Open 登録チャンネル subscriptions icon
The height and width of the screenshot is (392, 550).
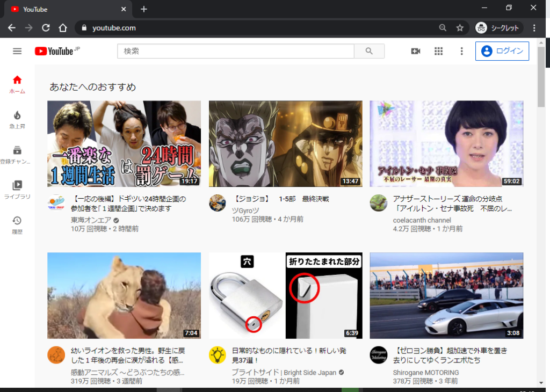pos(17,154)
